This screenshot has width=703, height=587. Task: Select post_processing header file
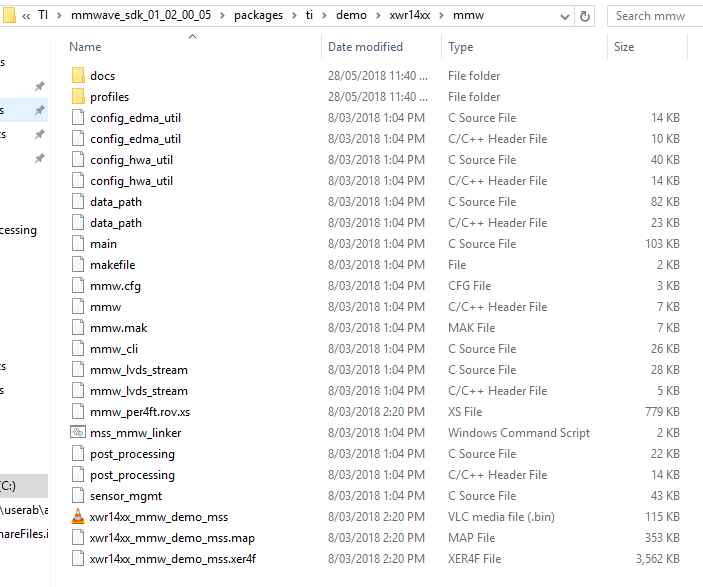coord(376,474)
